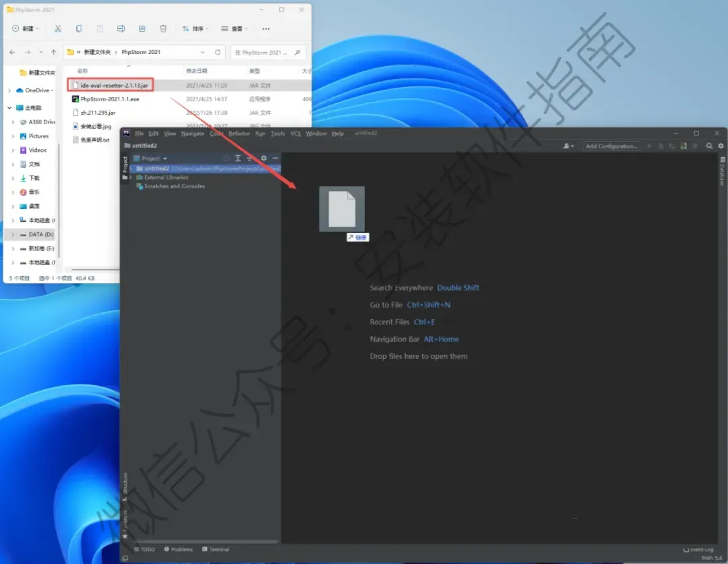Select ide-eval-resetter-2.1.13.jar file
This screenshot has width=728, height=564.
pyautogui.click(x=114, y=86)
